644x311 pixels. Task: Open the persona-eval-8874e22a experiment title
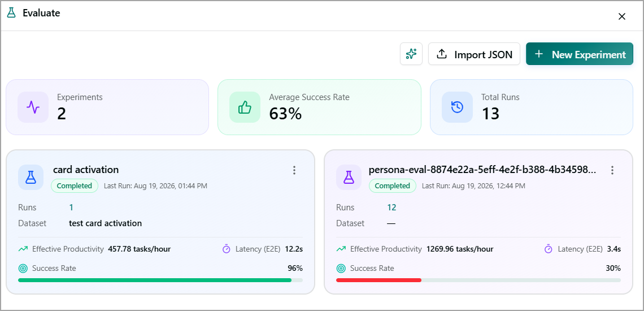pyautogui.click(x=483, y=170)
